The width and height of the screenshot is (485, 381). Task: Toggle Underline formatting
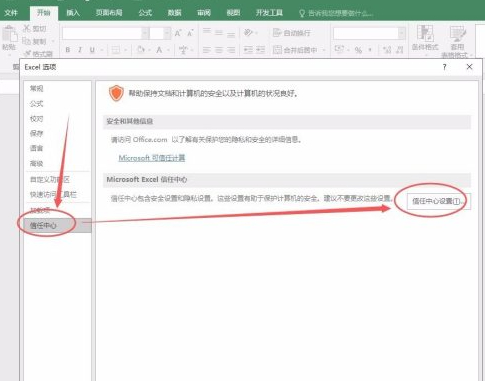92,50
